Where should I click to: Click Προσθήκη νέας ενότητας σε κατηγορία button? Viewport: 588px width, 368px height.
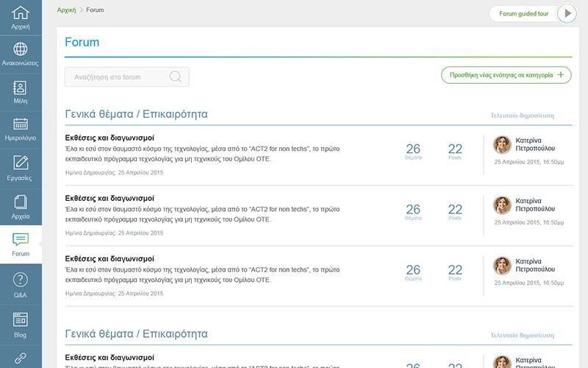click(506, 75)
